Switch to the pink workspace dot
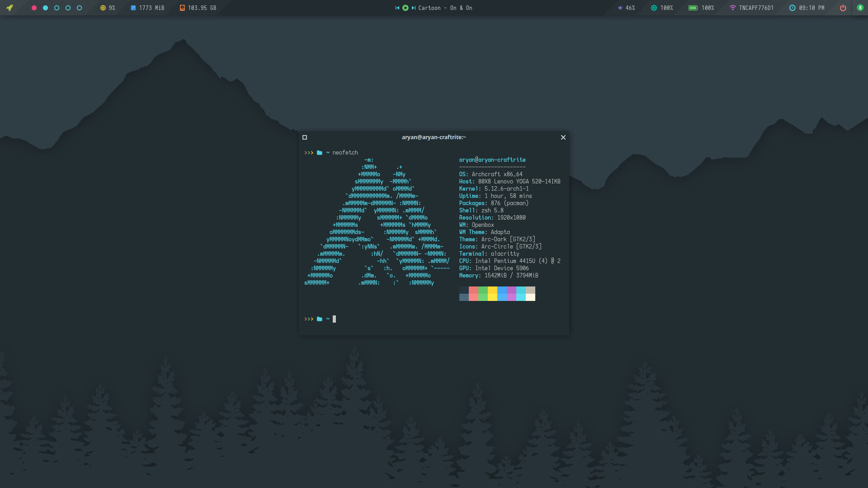868x488 pixels. click(x=34, y=8)
